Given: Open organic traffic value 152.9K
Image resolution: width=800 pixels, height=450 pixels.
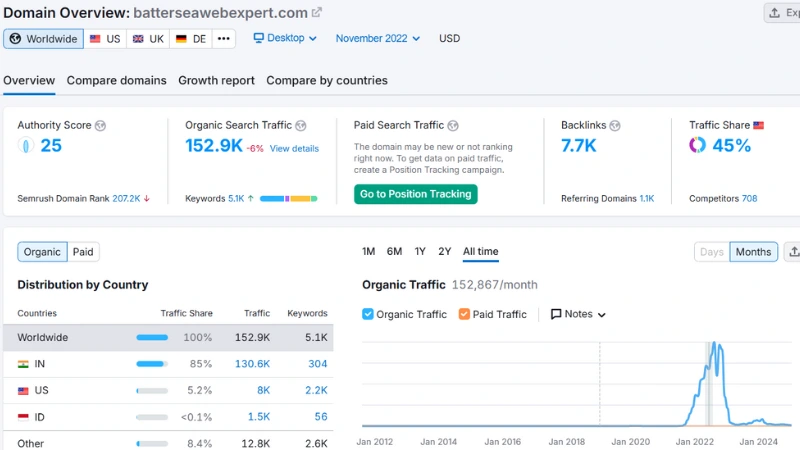Looking at the screenshot, I should (x=214, y=146).
